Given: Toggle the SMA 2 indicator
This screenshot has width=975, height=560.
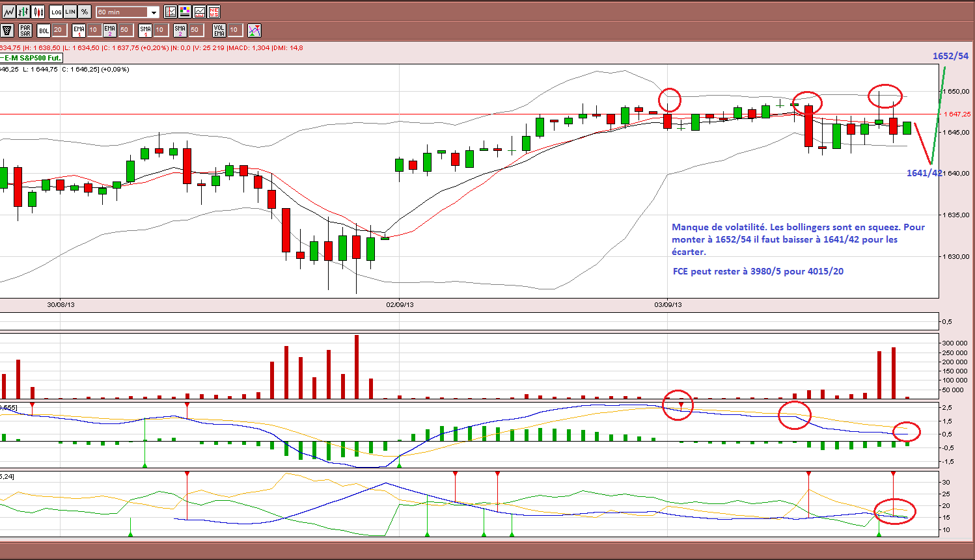Looking at the screenshot, I should (180, 30).
